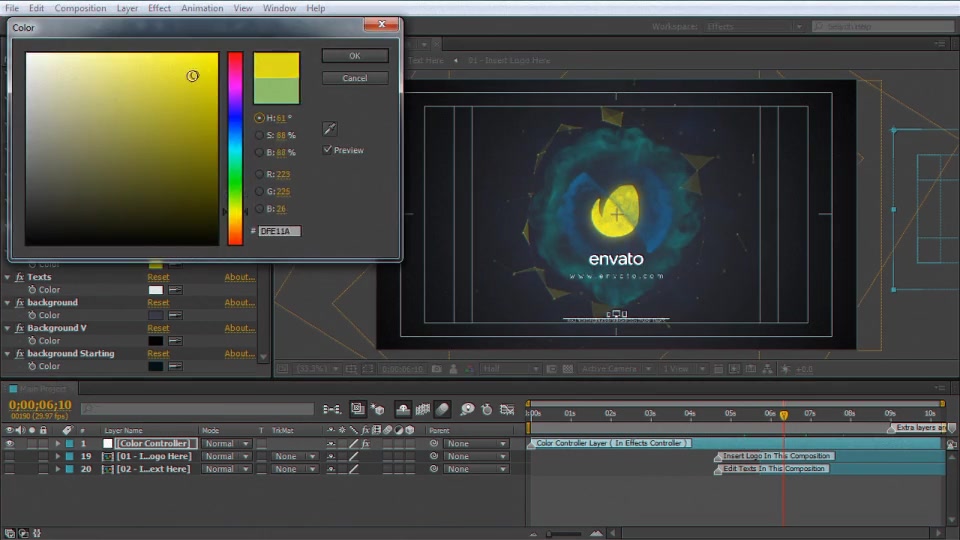Open the Animation menu

202,8
